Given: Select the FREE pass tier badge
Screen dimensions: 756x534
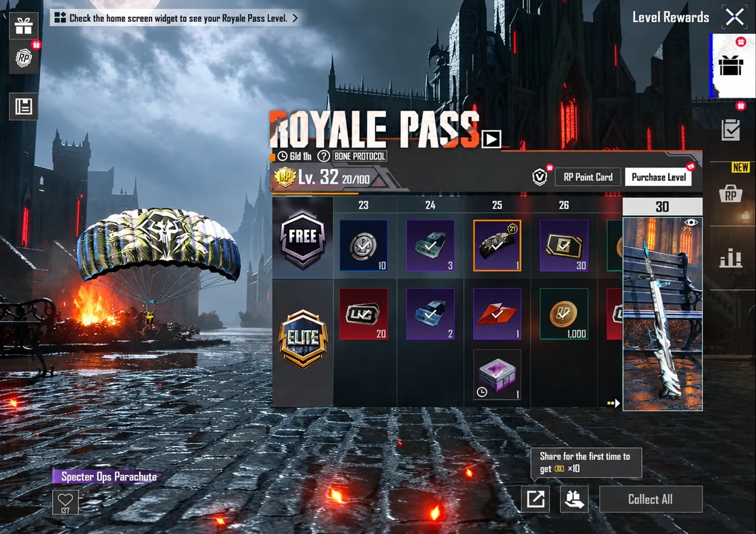Looking at the screenshot, I should [303, 238].
